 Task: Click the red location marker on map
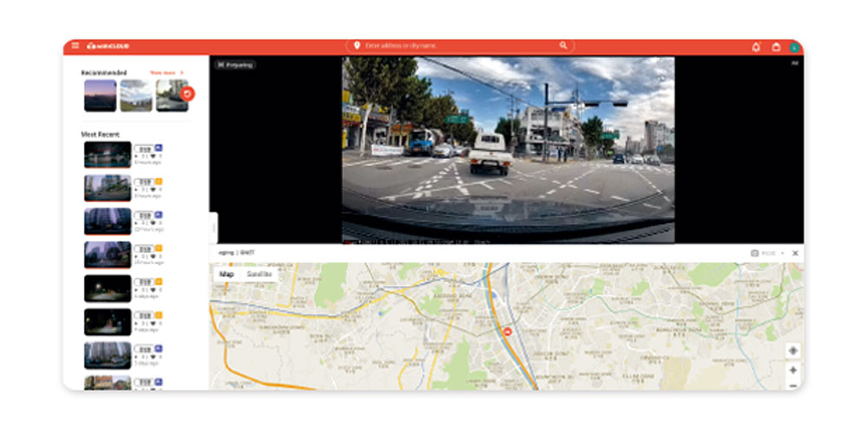click(x=508, y=331)
